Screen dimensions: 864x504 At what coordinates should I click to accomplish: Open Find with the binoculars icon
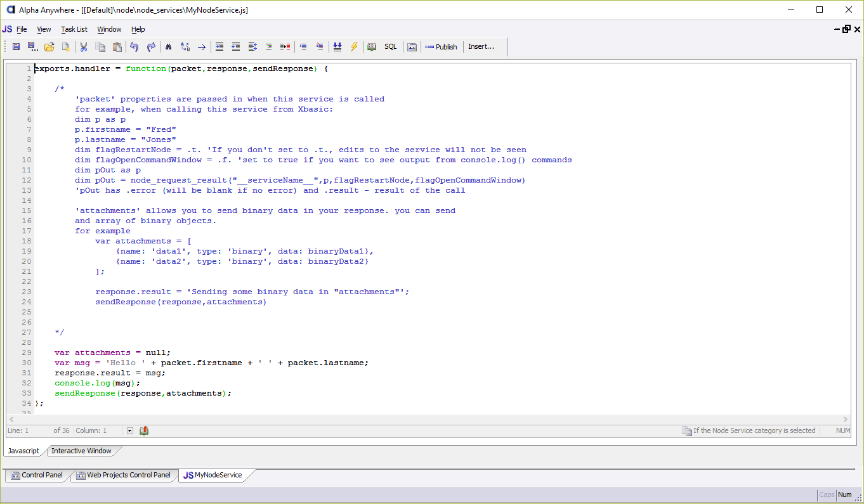click(x=168, y=47)
